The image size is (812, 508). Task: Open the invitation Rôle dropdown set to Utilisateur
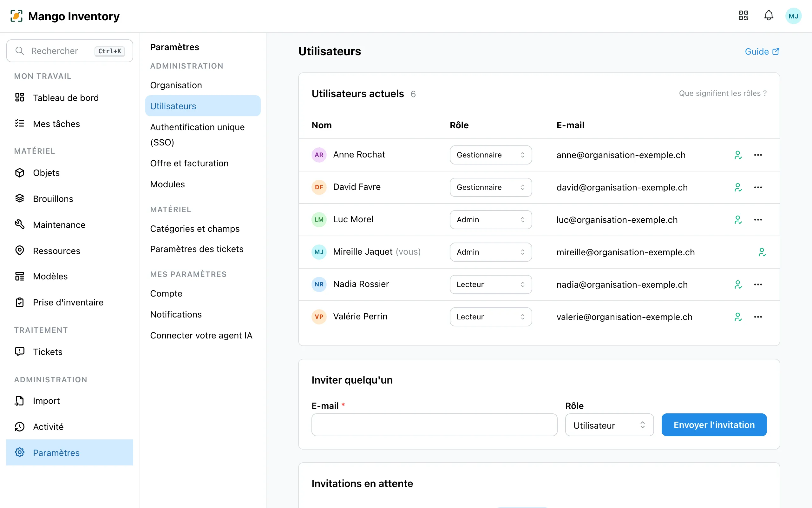pos(609,425)
